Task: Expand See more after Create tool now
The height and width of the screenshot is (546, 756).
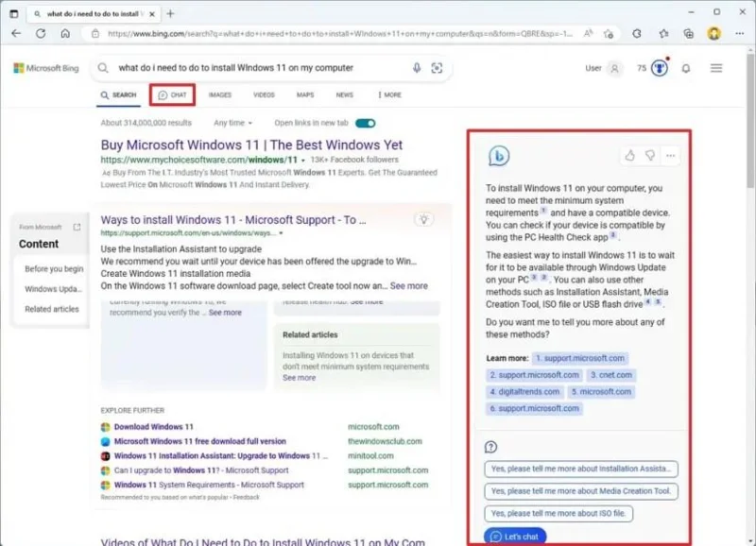Action: click(x=409, y=286)
